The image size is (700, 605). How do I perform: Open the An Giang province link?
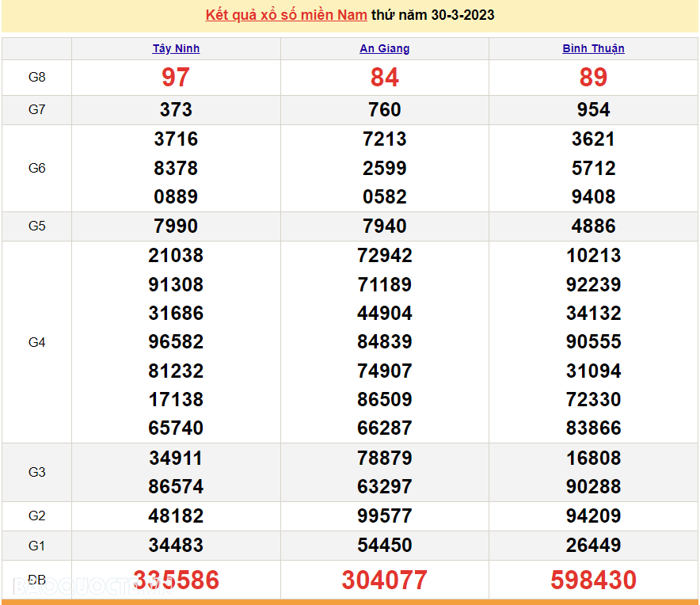click(x=385, y=48)
